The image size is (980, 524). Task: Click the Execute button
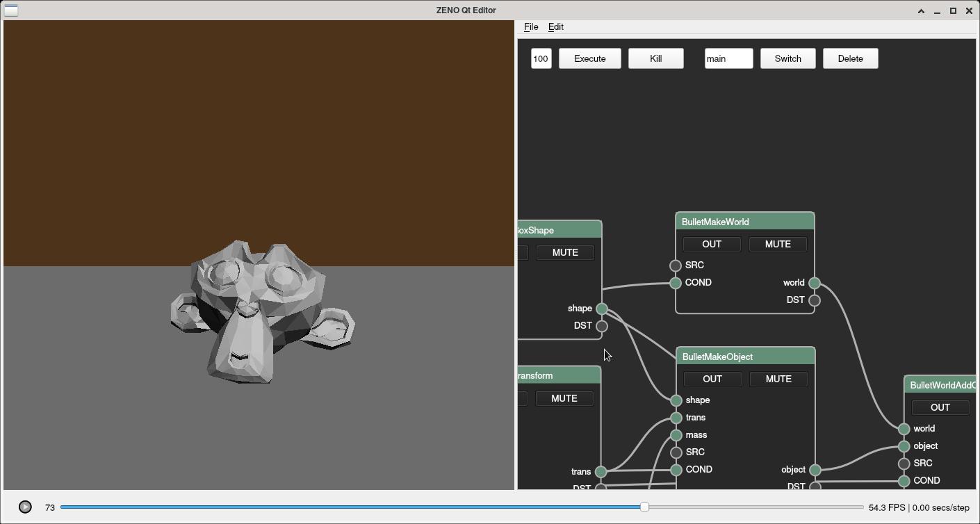coord(590,58)
